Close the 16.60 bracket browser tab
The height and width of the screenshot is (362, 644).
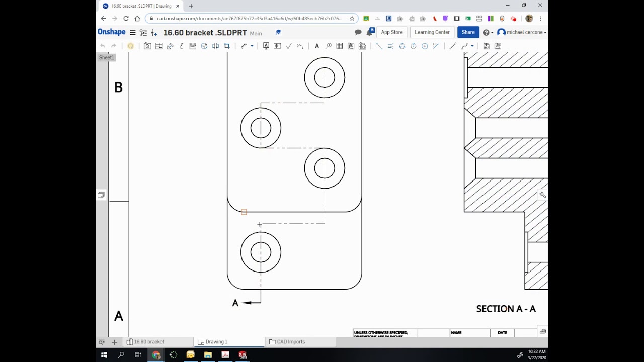(x=178, y=6)
